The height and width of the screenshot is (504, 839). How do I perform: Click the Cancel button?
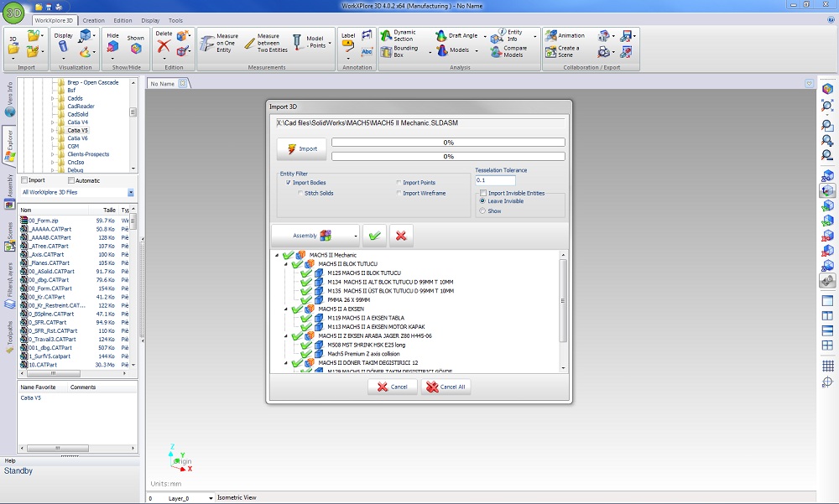point(392,387)
